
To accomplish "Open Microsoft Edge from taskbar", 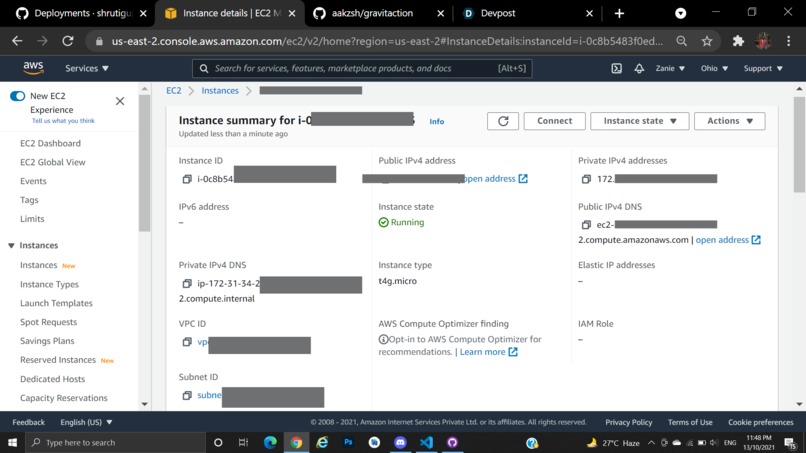I will coord(270,442).
